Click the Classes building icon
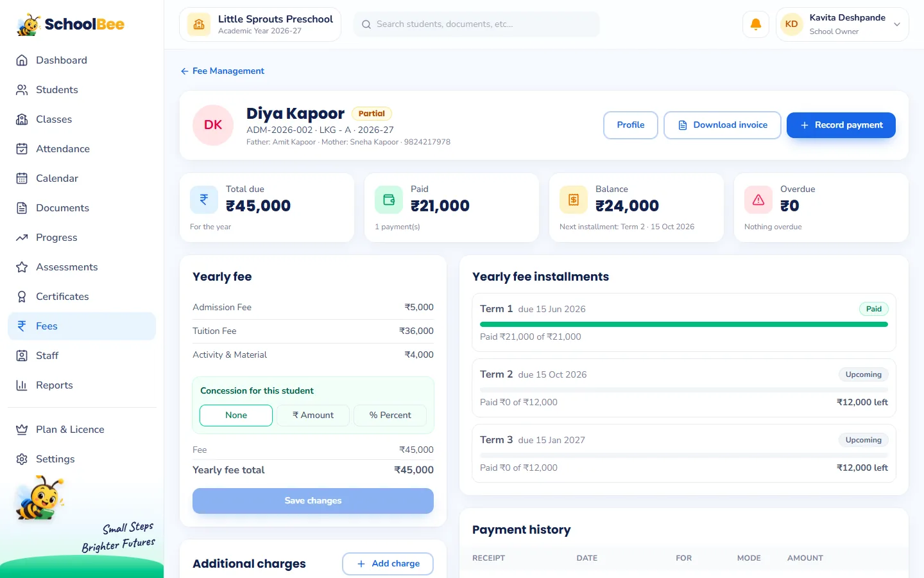 [22, 119]
